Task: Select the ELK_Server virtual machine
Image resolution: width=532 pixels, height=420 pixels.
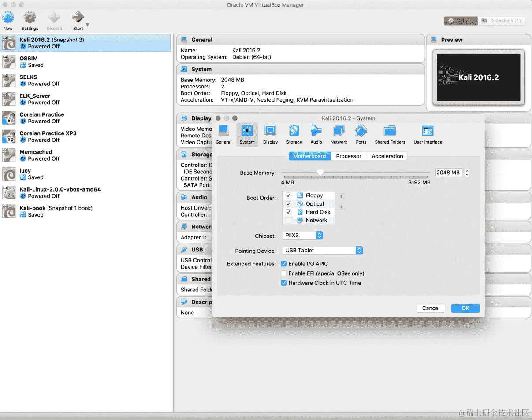Action: [86, 99]
